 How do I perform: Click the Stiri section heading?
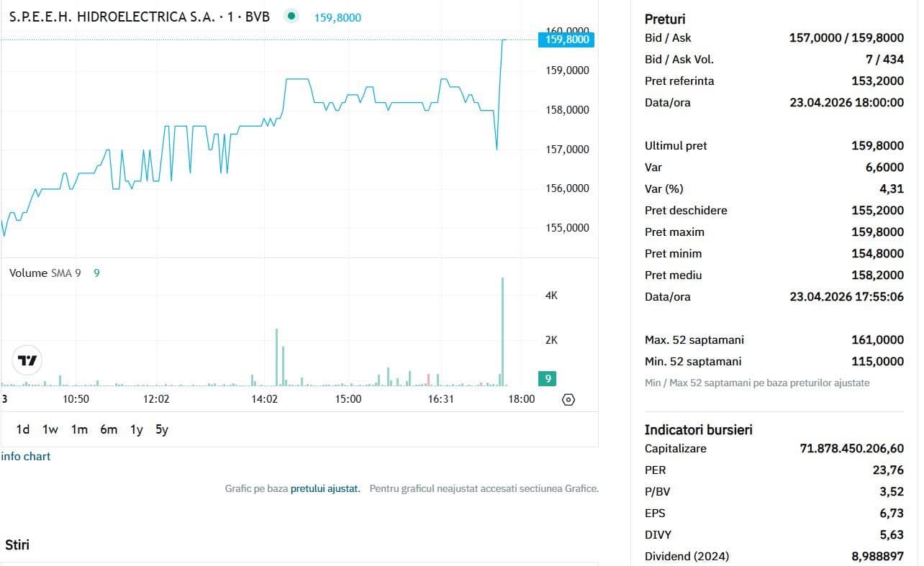pos(17,545)
